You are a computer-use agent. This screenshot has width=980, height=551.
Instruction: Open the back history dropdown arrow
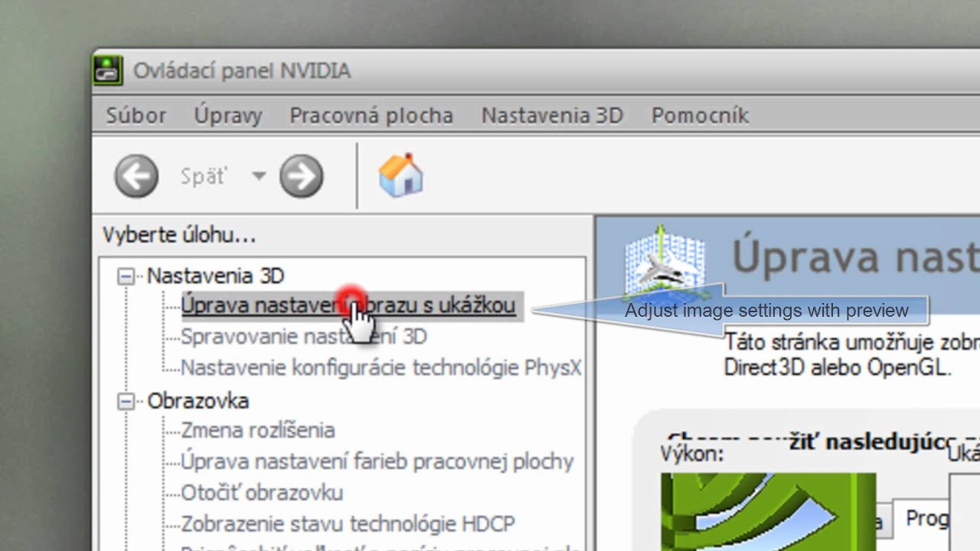[x=259, y=176]
